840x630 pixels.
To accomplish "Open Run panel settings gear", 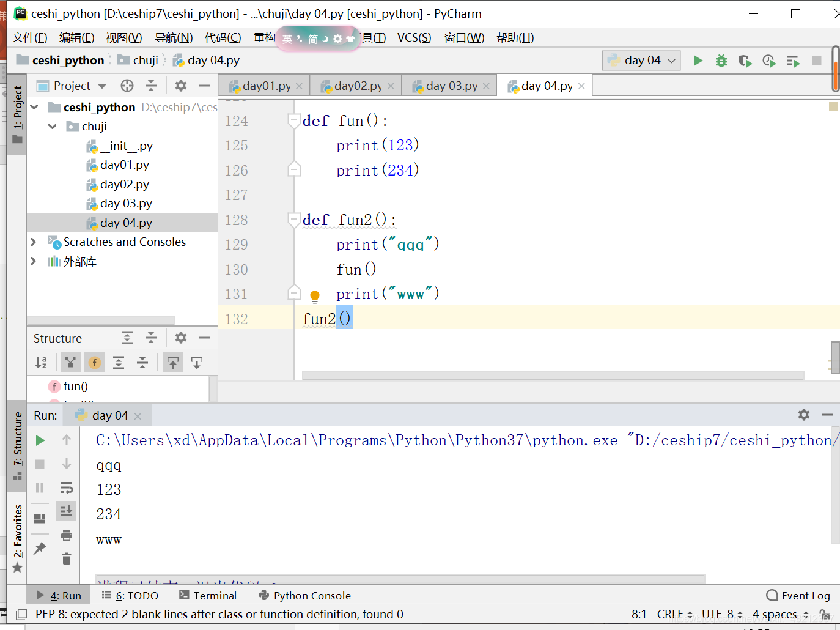I will tap(804, 415).
